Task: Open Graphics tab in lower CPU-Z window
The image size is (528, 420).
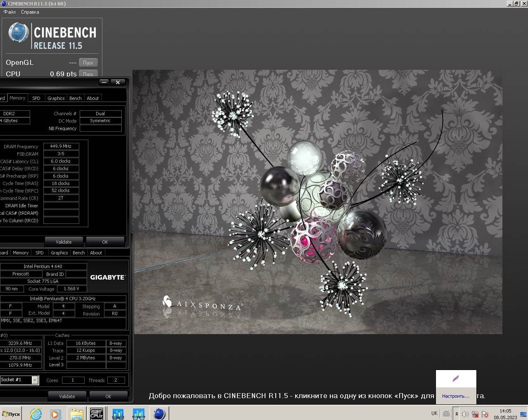Action: tap(59, 253)
